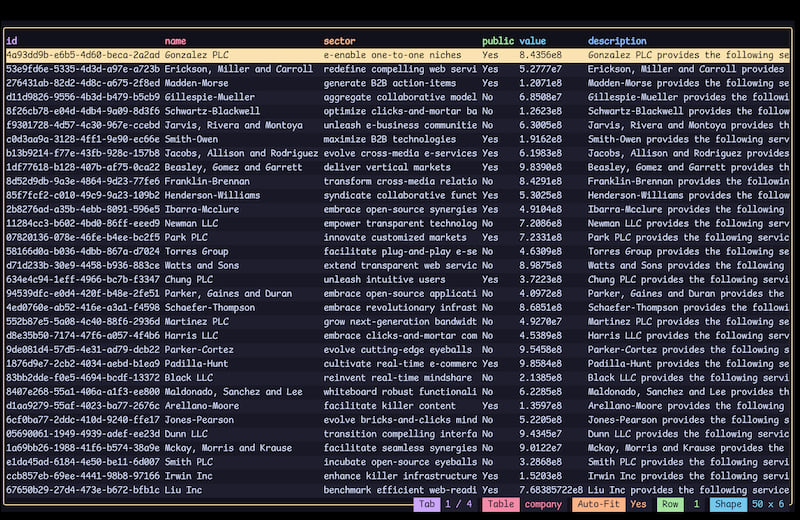Click the Auto-Fit 'Yes' value
The height and width of the screenshot is (520, 800).
638,504
